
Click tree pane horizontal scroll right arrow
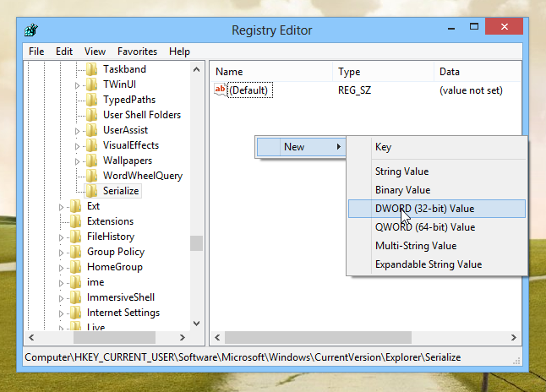(x=182, y=337)
